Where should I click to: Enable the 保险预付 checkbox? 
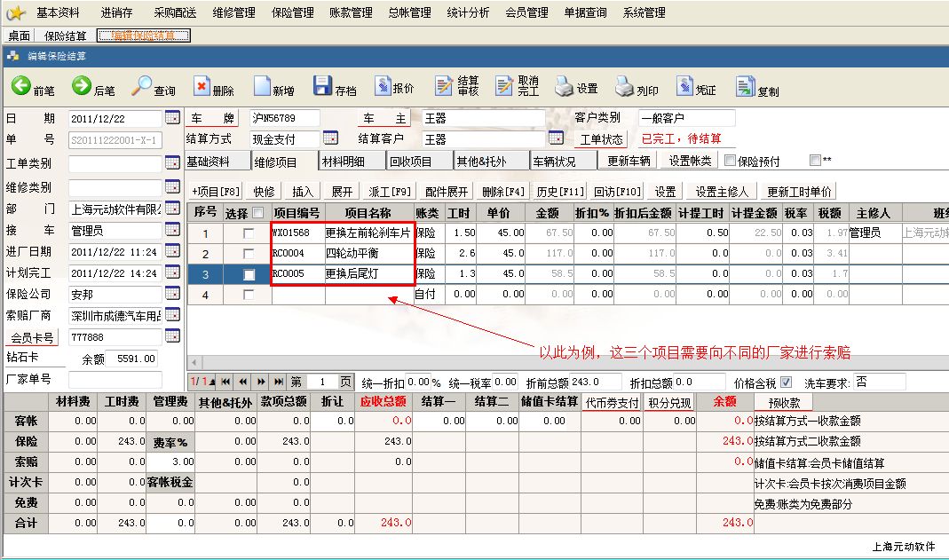click(731, 161)
